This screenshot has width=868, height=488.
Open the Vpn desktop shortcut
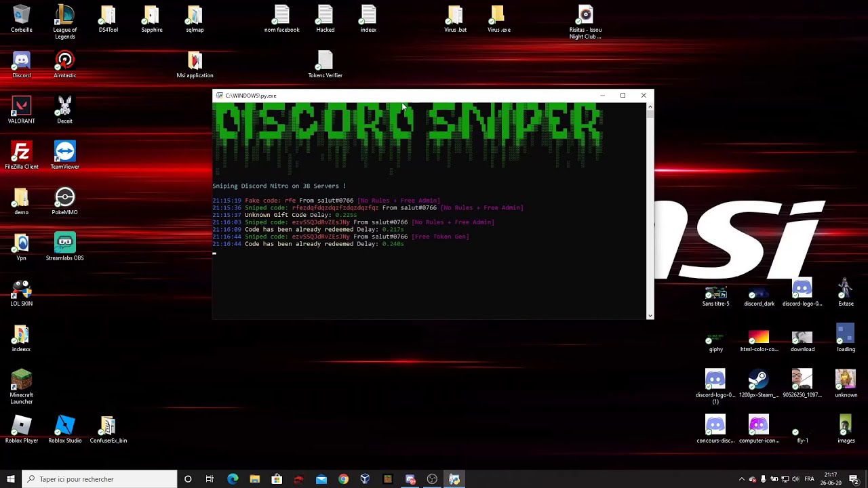21,247
